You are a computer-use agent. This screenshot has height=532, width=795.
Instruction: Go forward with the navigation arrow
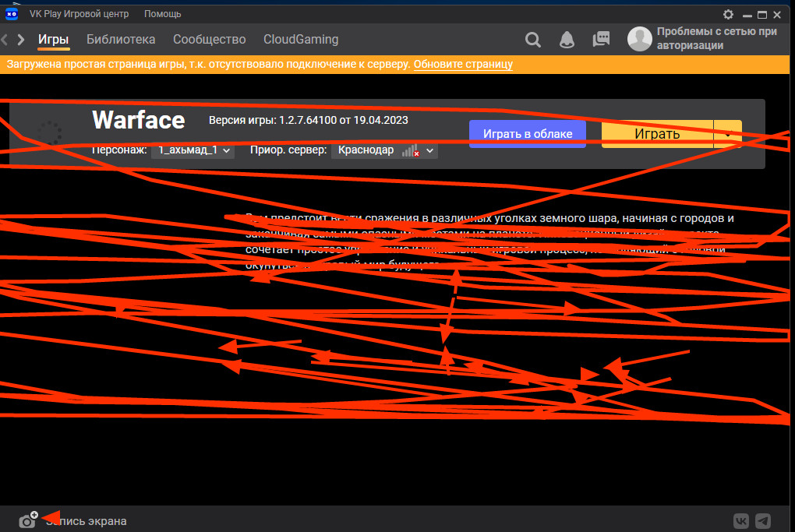point(21,40)
